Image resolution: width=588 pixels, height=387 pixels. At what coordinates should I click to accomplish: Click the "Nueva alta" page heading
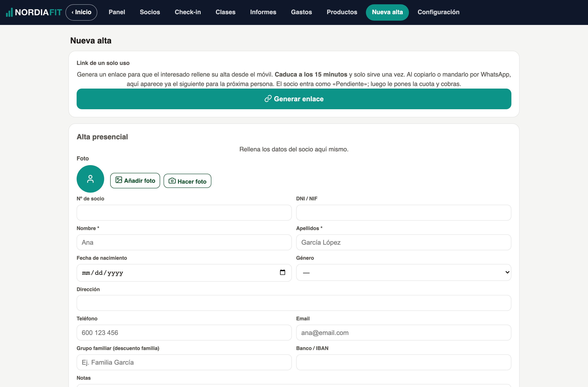(91, 40)
